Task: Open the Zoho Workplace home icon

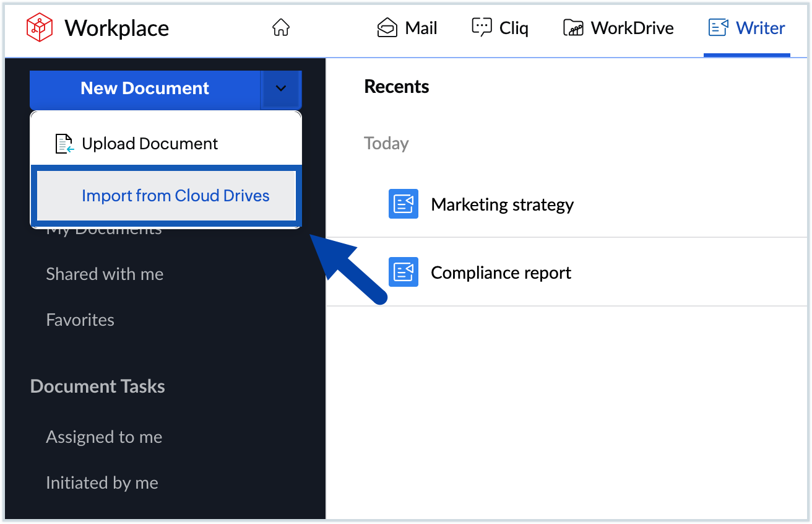Action: pyautogui.click(x=280, y=27)
